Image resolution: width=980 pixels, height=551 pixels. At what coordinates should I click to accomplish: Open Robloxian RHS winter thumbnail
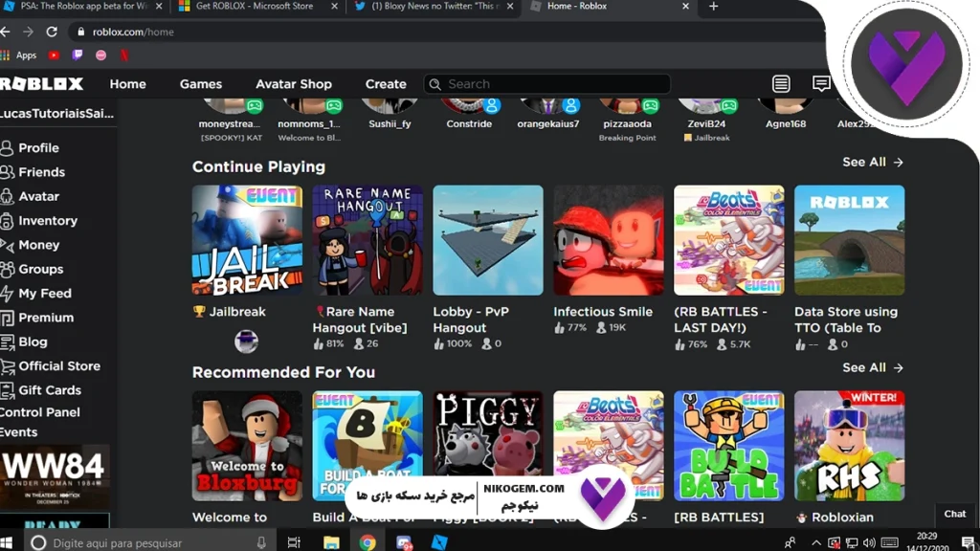tap(850, 446)
